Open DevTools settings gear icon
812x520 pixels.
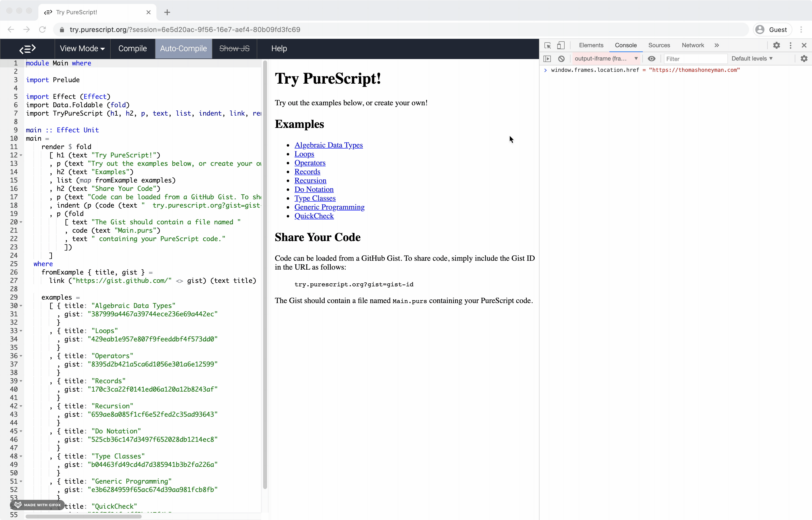point(776,45)
